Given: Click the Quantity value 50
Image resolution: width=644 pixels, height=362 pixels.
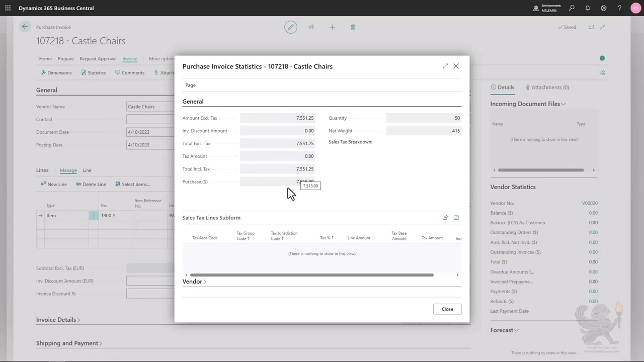Looking at the screenshot, I should (424, 118).
